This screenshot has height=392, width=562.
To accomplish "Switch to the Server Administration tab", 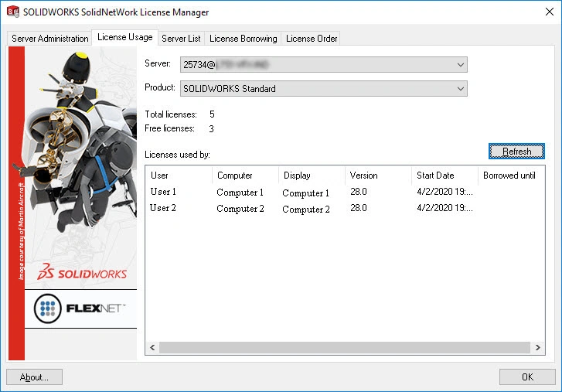I will [49, 39].
